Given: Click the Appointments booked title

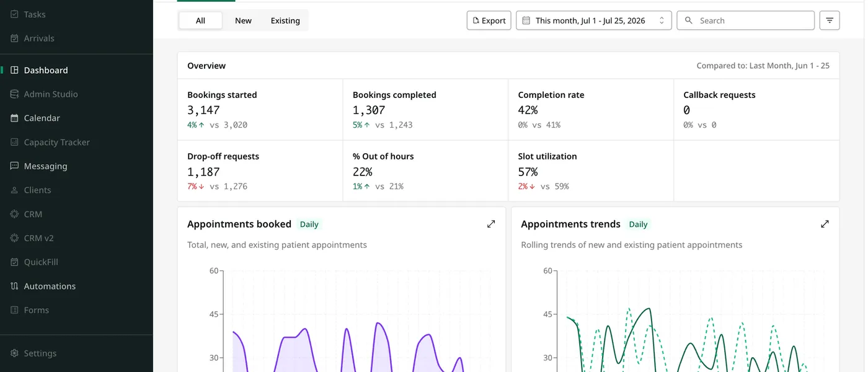Looking at the screenshot, I should coord(239,224).
